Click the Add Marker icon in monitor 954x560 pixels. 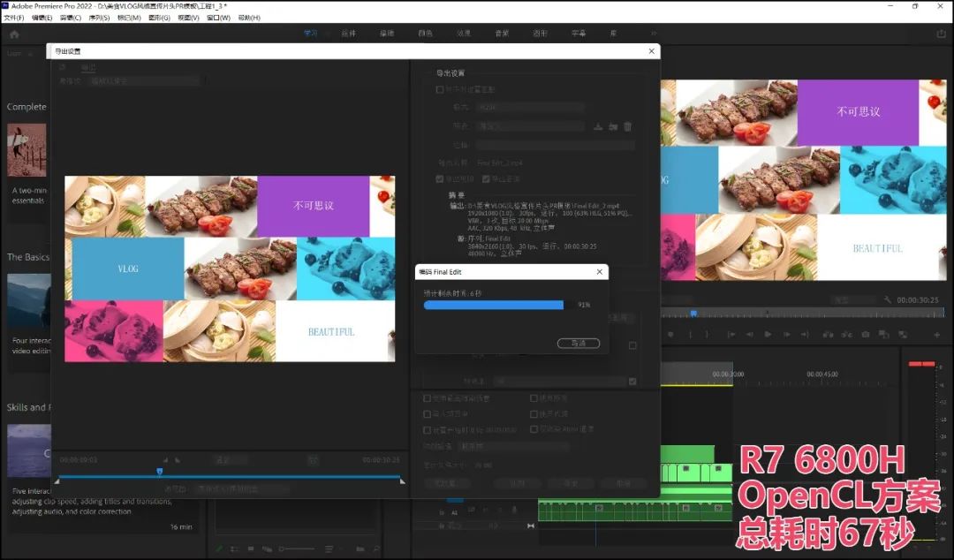point(670,334)
